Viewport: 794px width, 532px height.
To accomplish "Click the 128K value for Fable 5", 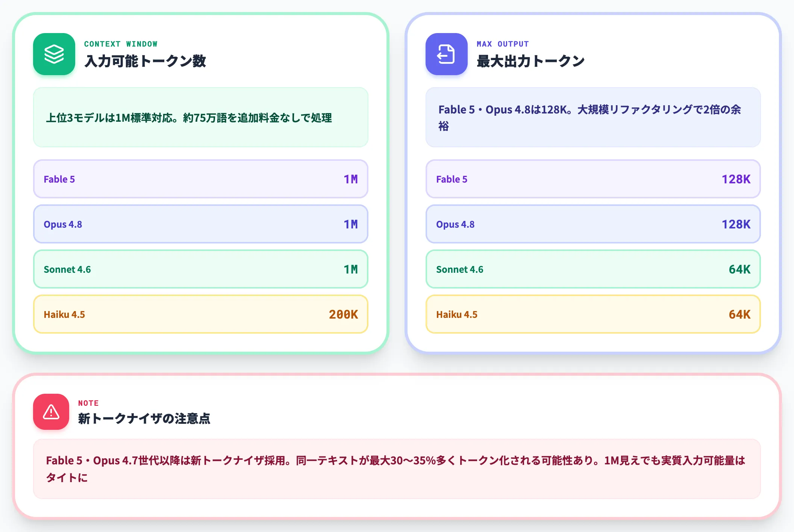I will [x=736, y=179].
